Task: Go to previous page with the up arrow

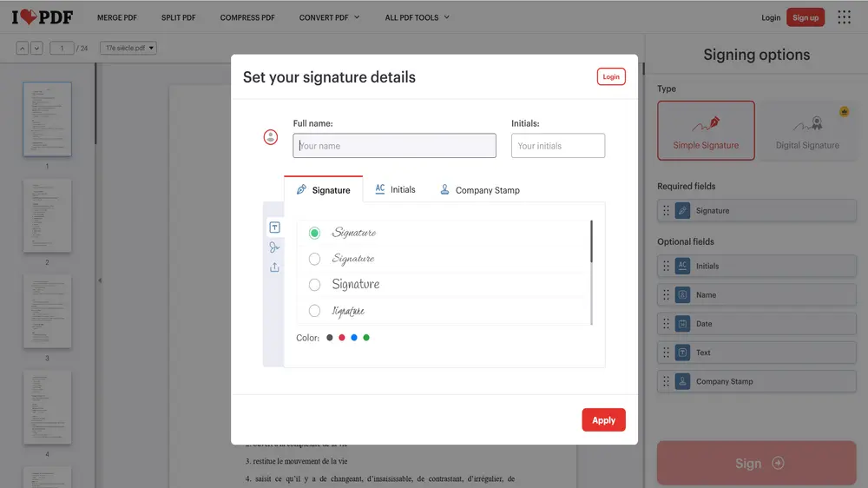Action: tap(23, 48)
